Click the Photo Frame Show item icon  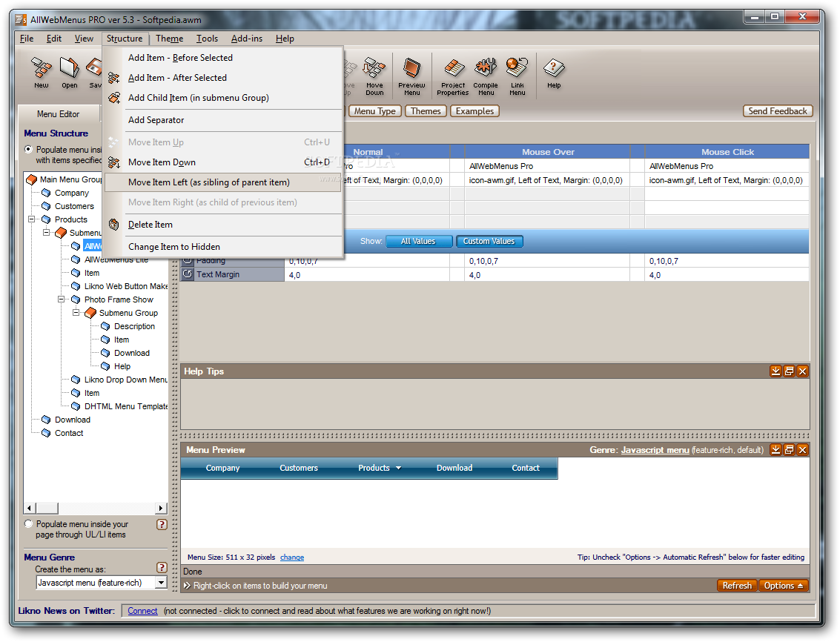coord(76,300)
